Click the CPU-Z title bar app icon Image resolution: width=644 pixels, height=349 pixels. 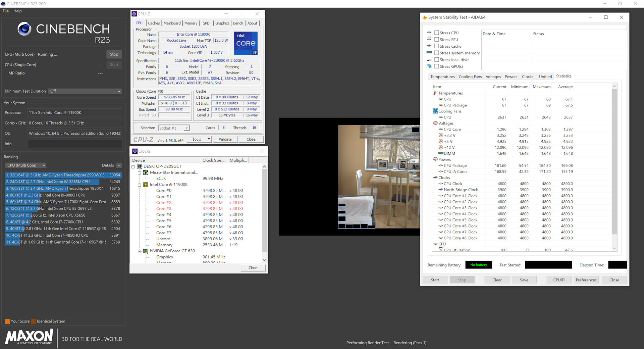tap(134, 14)
